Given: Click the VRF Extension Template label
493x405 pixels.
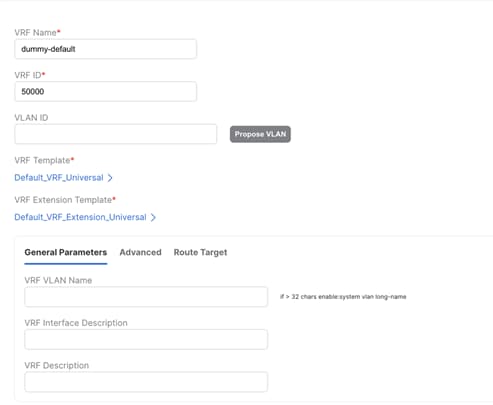Looking at the screenshot, I should pyautogui.click(x=63, y=200).
